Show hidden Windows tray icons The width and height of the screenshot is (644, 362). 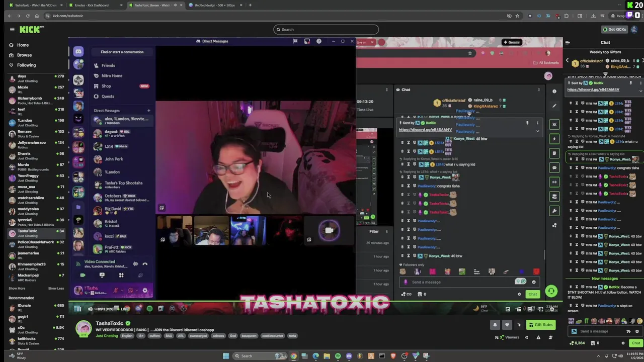point(598,356)
